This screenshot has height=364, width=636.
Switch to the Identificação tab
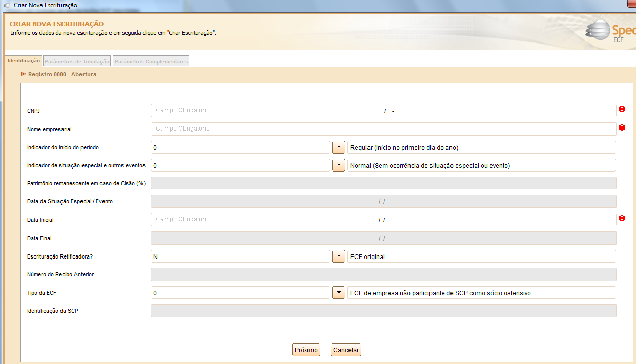[x=24, y=61]
